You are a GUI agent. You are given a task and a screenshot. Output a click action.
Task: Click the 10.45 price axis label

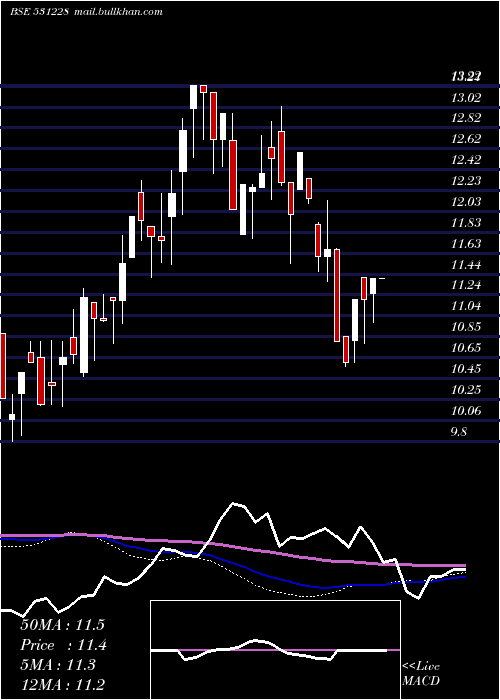466,369
